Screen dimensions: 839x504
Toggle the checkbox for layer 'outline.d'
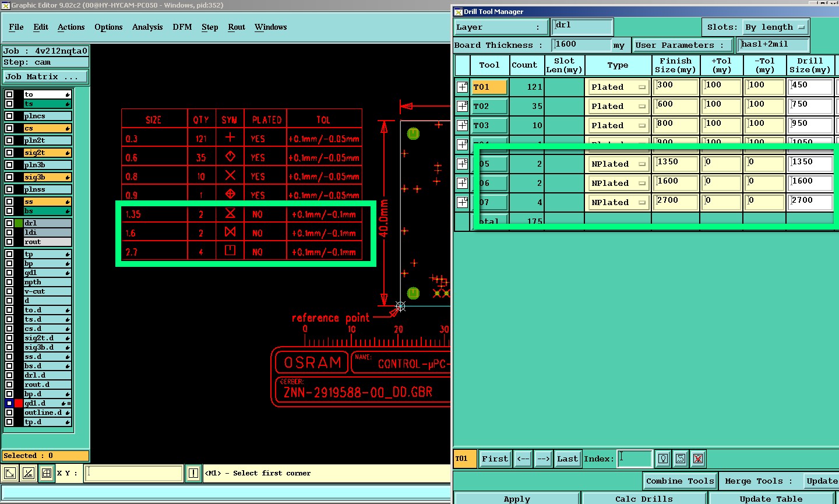click(9, 413)
